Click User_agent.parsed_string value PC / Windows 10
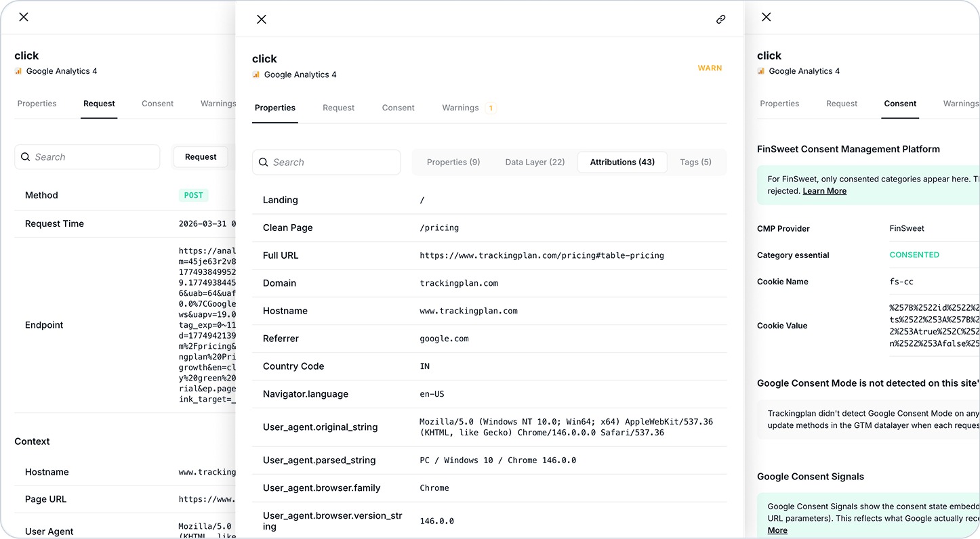 coord(497,460)
